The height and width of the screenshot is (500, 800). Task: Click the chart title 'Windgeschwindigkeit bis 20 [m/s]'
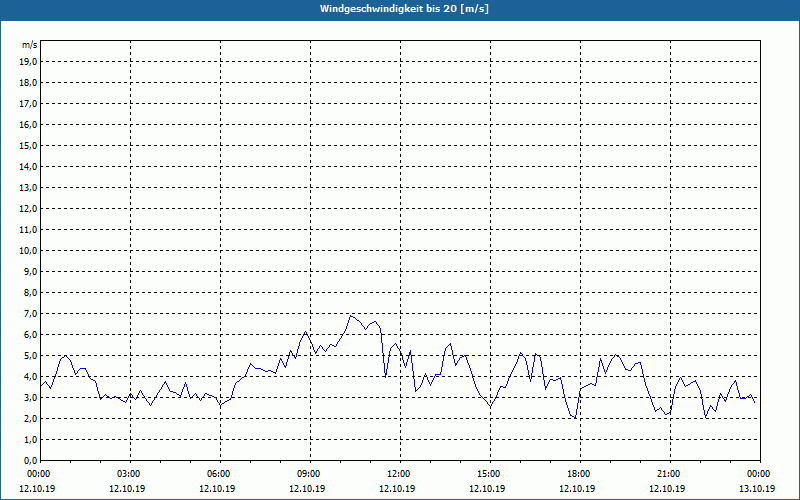pos(404,9)
